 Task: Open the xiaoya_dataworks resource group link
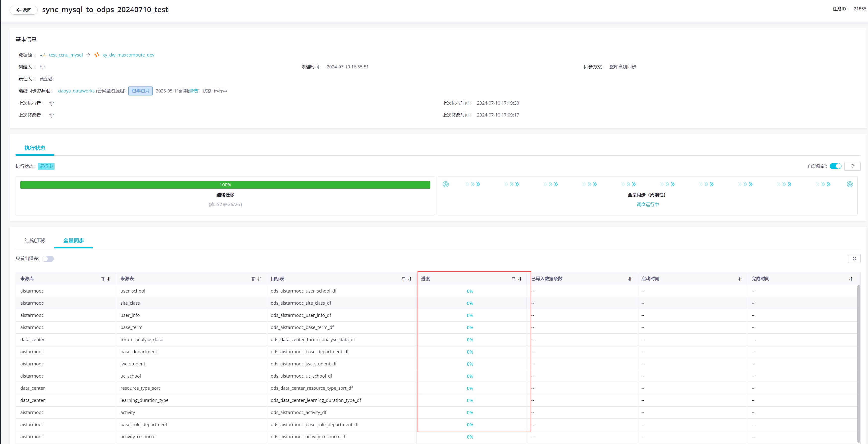[76, 91]
